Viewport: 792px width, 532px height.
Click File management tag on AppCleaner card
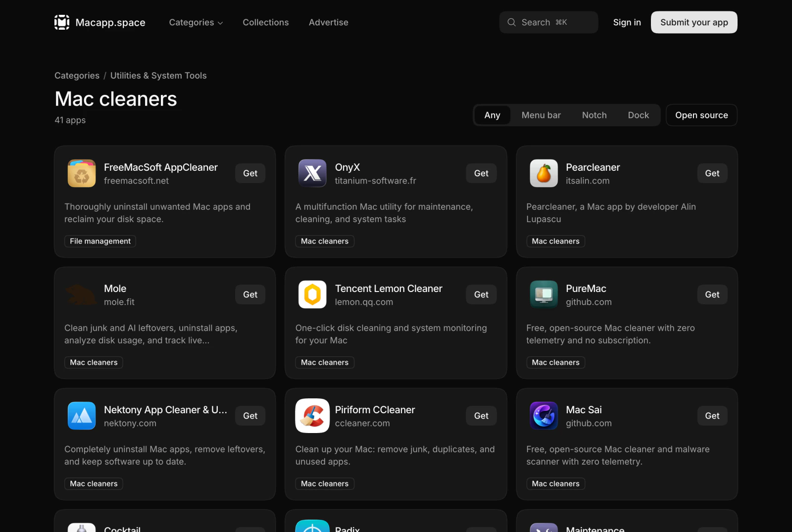100,241
